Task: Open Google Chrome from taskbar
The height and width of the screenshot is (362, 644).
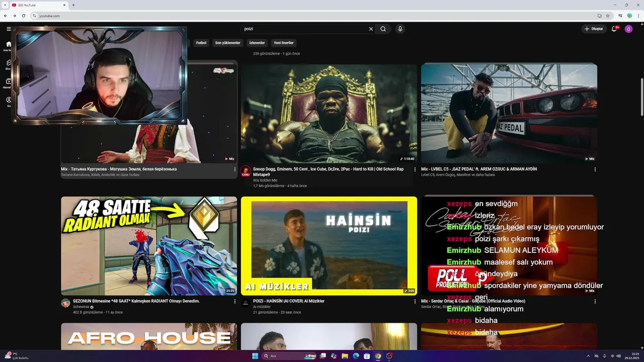Action: 378,356
